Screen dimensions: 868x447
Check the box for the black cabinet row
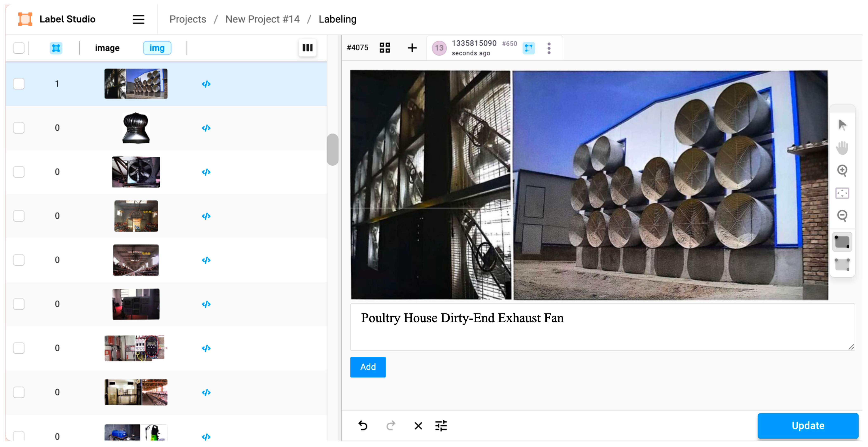point(19,304)
